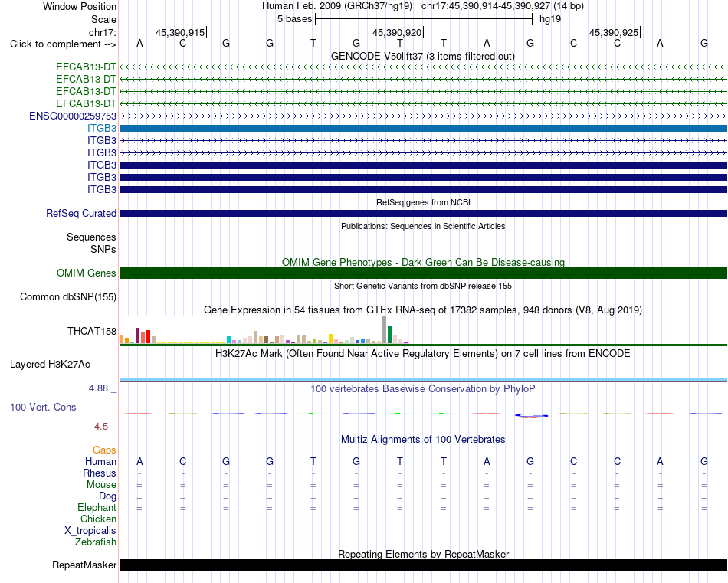This screenshot has height=583, width=728.
Task: Click the Common dbSNP(155) label
Action: (x=68, y=297)
